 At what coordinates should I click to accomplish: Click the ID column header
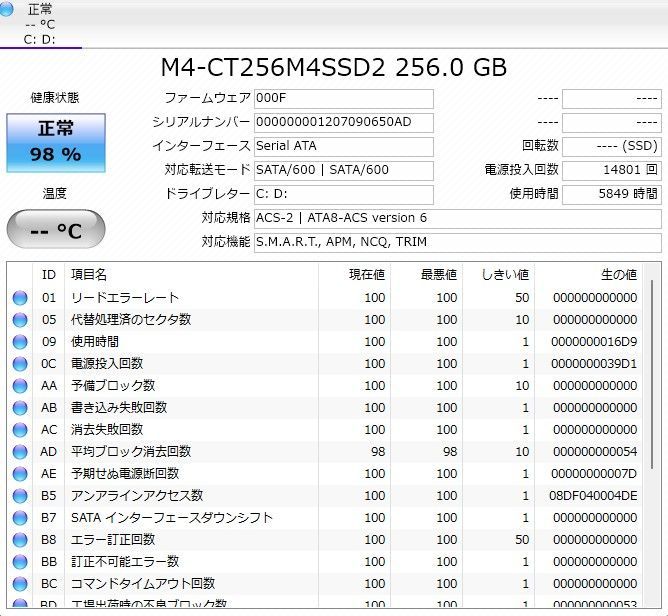click(49, 275)
